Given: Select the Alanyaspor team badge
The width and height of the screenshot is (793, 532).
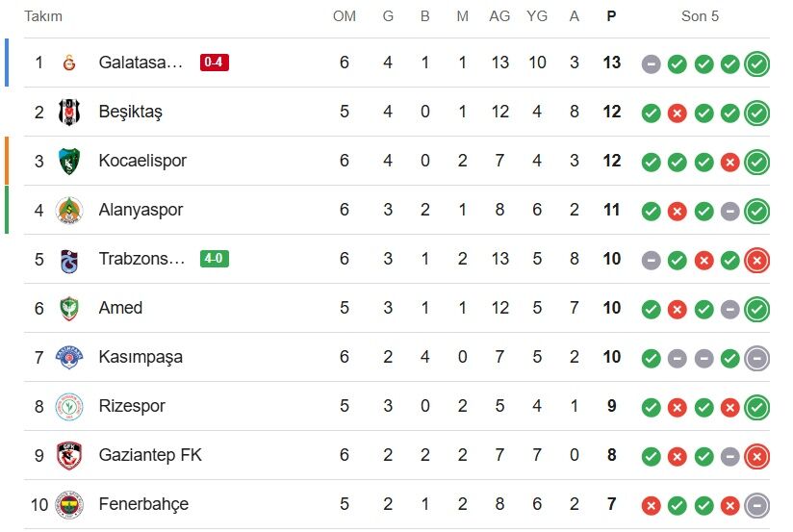Looking at the screenshot, I should pyautogui.click(x=69, y=210).
